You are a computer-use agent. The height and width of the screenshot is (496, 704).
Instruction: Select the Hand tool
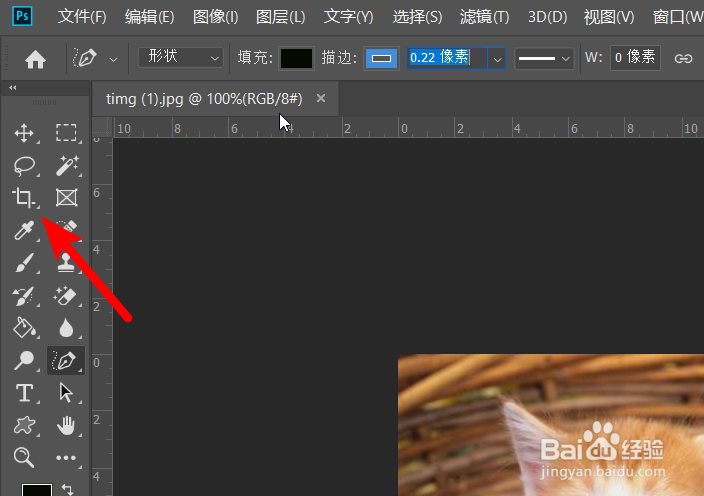tap(66, 426)
